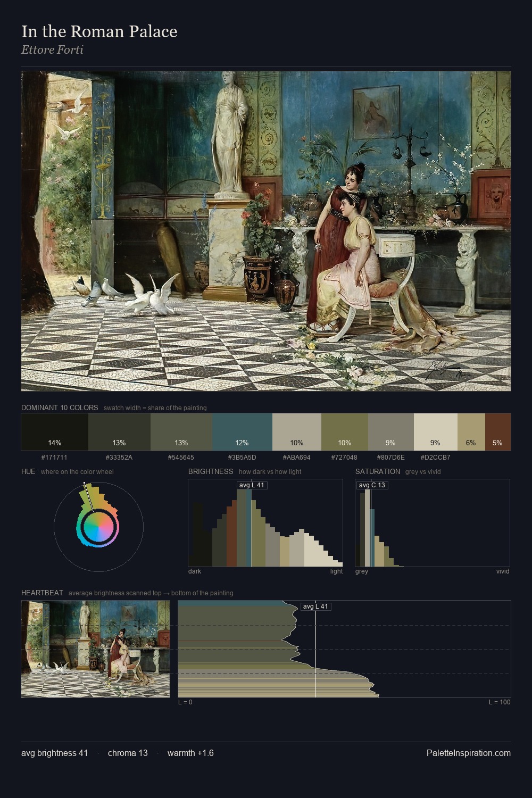Select the 13% swatch #33352A
The width and height of the screenshot is (532, 798).
[119, 432]
